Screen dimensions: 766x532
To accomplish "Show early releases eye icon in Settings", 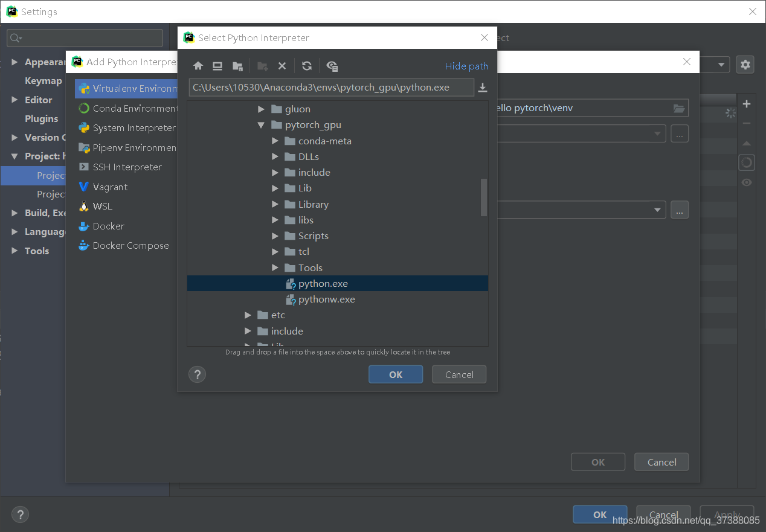I will (747, 182).
